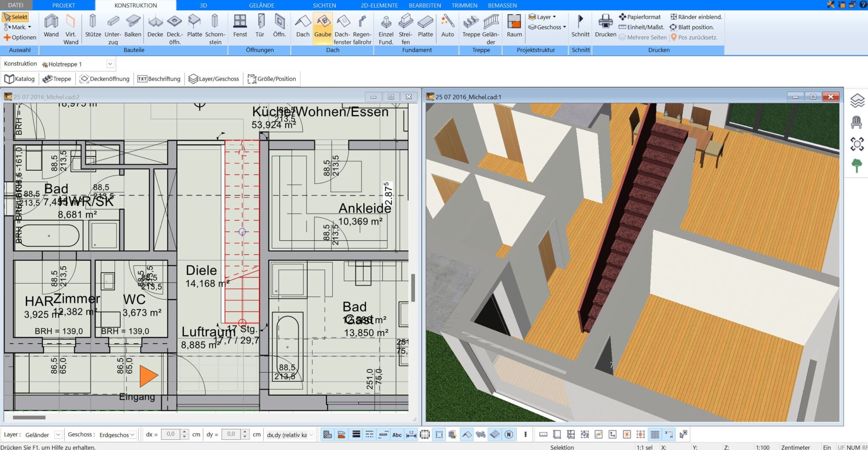Click the Optionen button
This screenshot has width=868, height=450.
20,37
